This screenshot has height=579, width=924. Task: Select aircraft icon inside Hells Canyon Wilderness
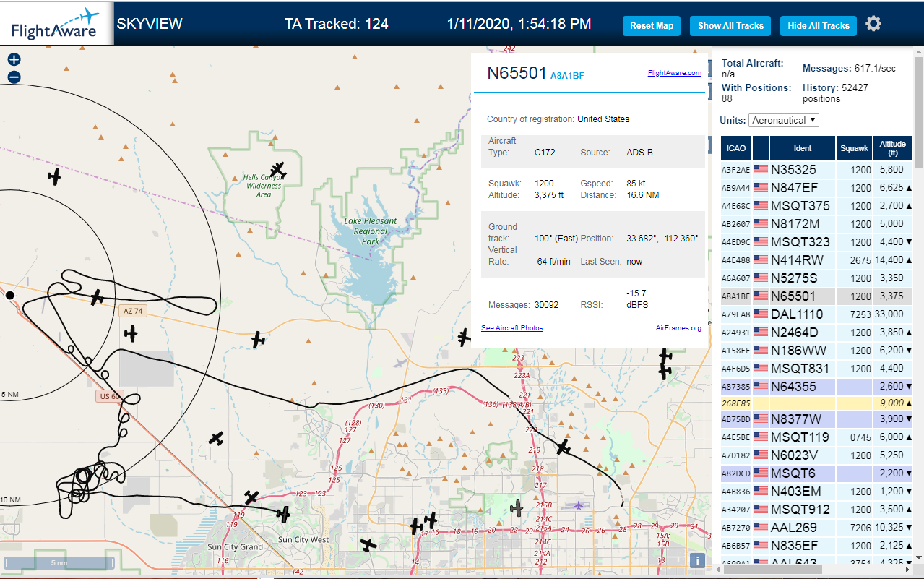[x=278, y=171]
